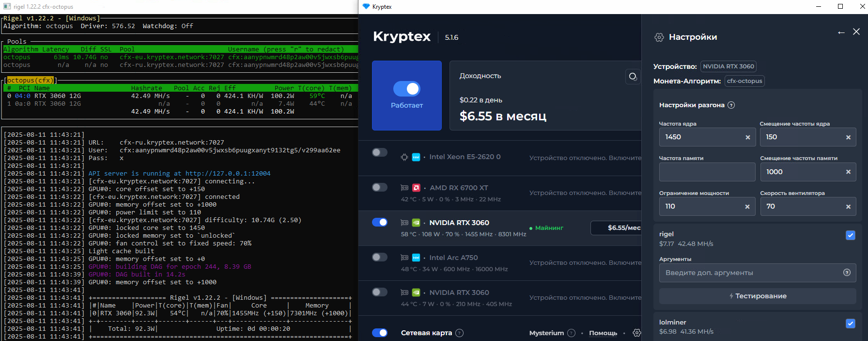Click the empty Частота памяти input field

[707, 172]
